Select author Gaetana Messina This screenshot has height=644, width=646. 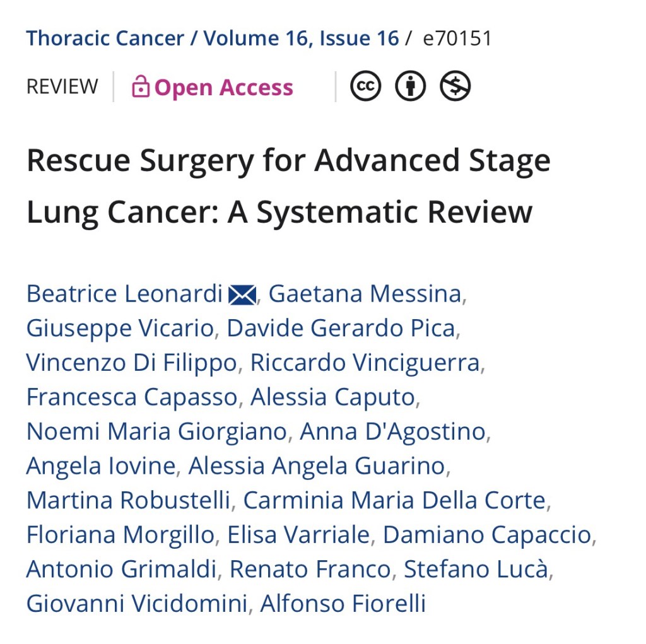pos(365,294)
